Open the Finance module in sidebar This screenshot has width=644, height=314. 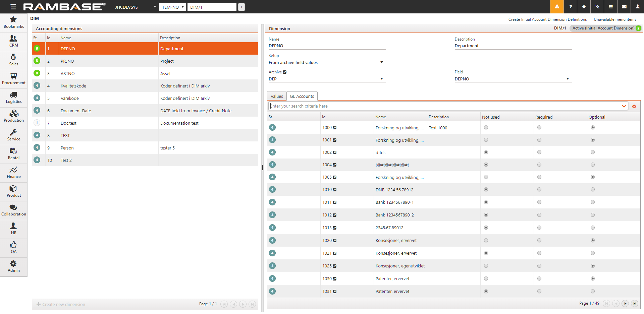pyautogui.click(x=13, y=173)
